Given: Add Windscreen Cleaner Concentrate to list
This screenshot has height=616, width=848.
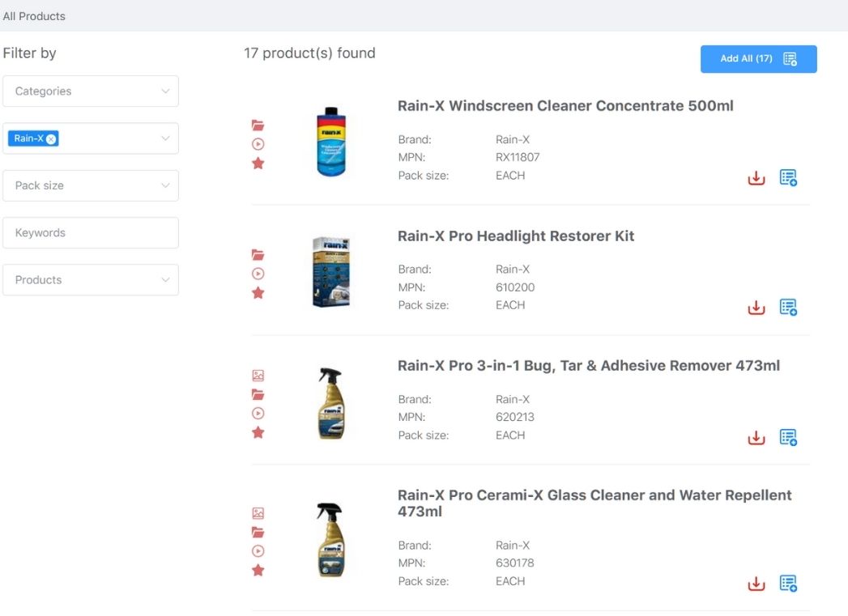Looking at the screenshot, I should [x=788, y=177].
